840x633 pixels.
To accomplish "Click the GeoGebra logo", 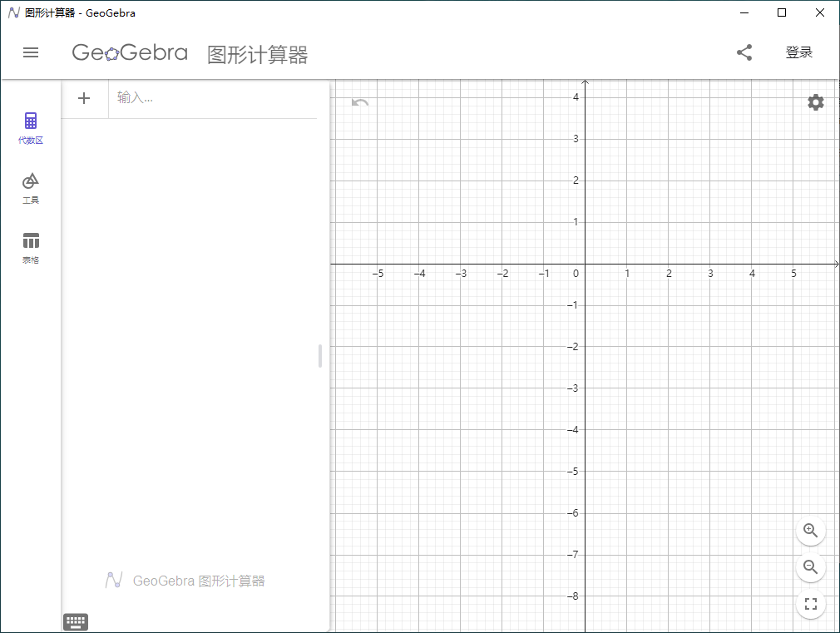I will pyautogui.click(x=130, y=52).
